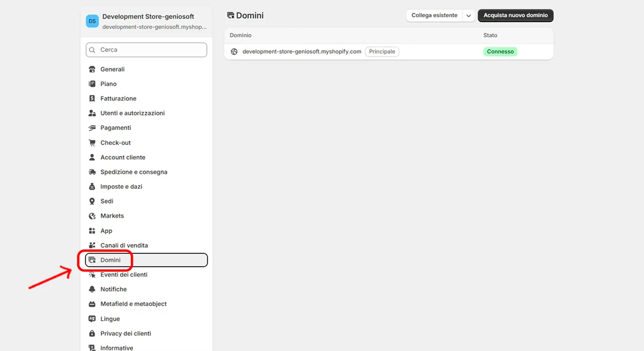The width and height of the screenshot is (644, 351).
Task: Click the Check-out cart icon
Action: [x=92, y=143]
